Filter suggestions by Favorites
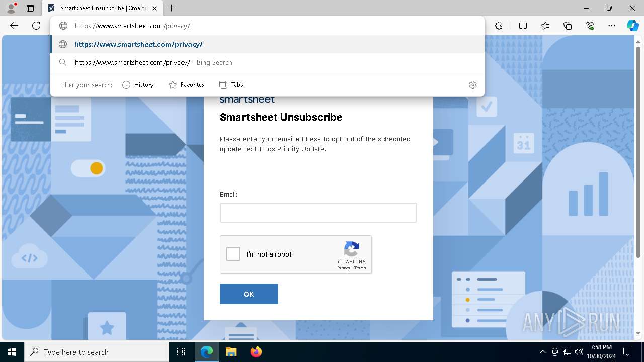The image size is (644, 362). (186, 85)
